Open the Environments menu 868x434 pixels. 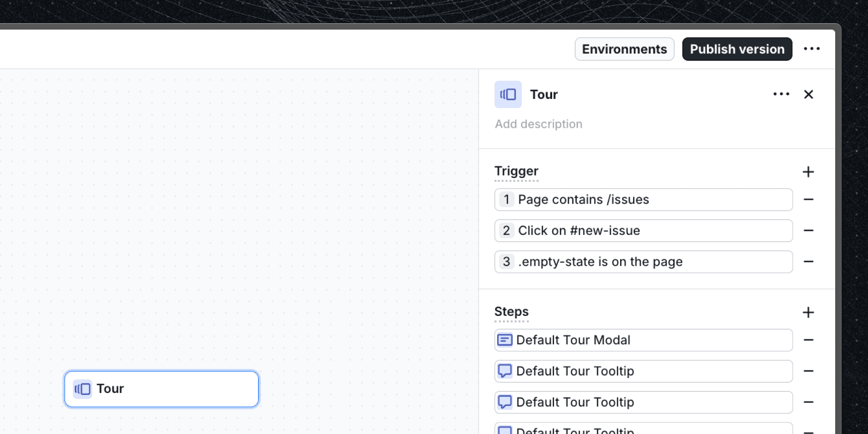[x=624, y=49]
